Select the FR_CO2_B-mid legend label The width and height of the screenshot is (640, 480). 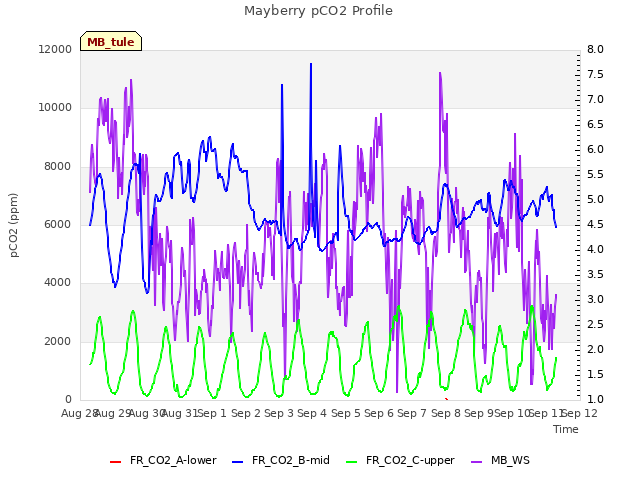[x=291, y=460]
